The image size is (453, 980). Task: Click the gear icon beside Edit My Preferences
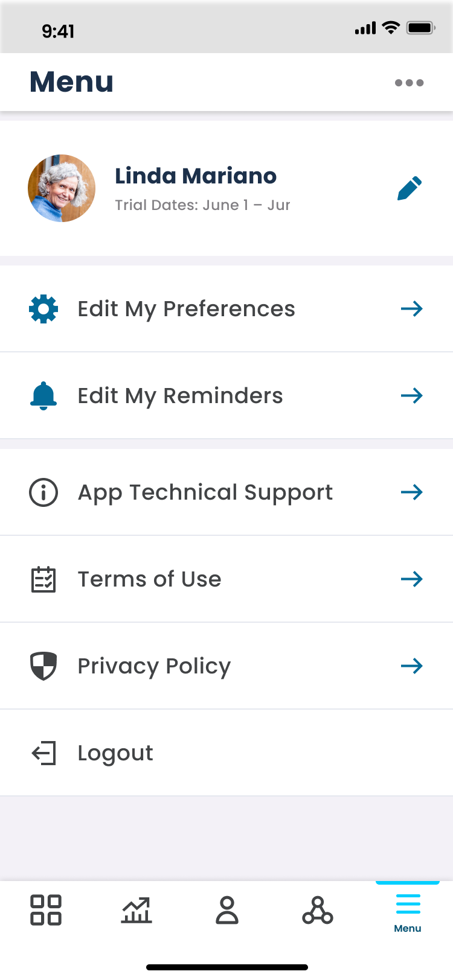point(43,309)
